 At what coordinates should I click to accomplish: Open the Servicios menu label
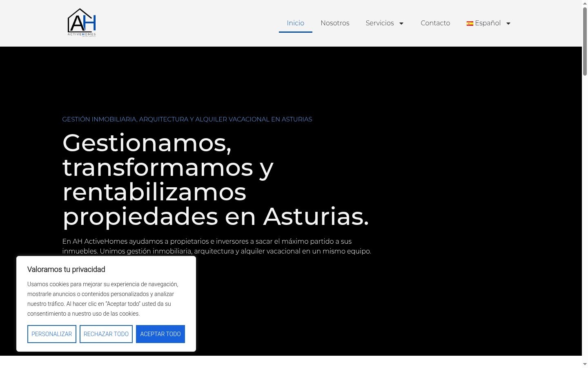point(380,23)
